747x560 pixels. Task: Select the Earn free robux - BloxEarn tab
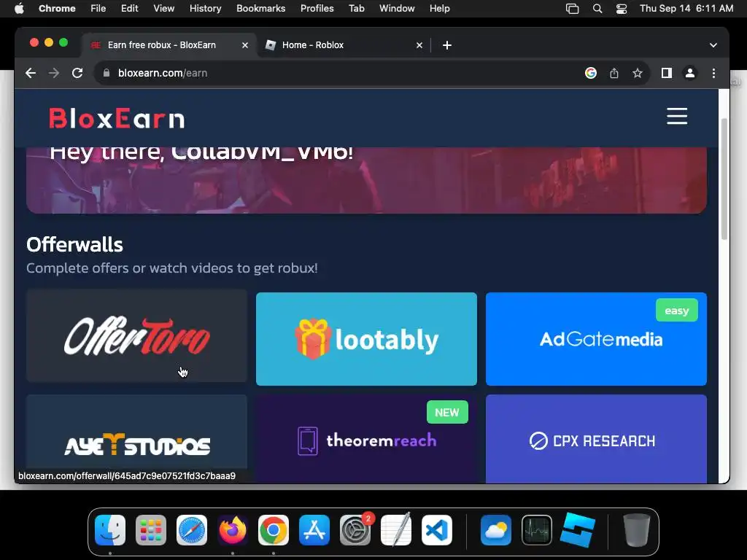click(x=169, y=44)
